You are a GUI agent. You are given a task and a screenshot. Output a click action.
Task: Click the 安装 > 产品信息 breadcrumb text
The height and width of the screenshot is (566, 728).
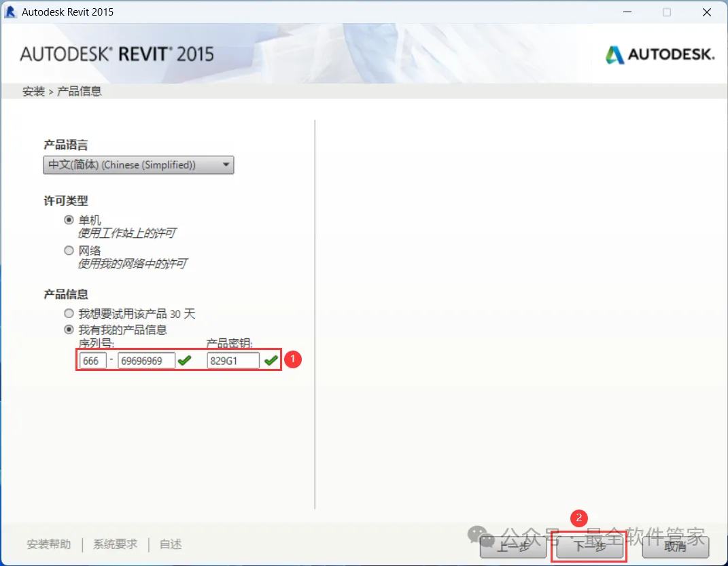coord(62,92)
